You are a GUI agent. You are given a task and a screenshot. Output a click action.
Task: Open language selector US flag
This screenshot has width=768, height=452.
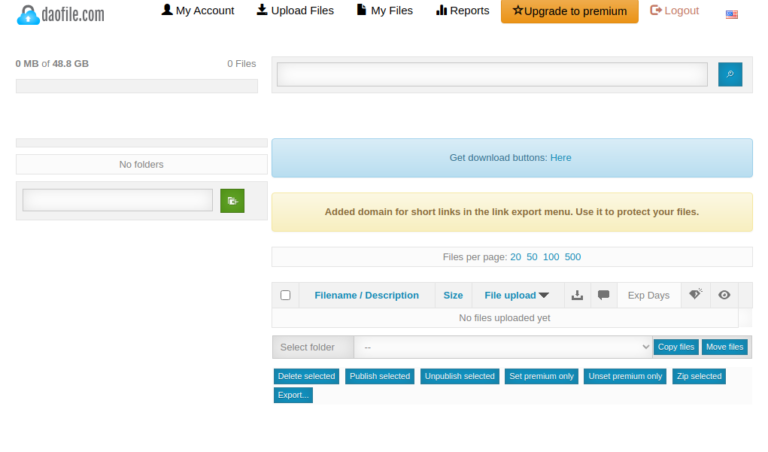732,14
